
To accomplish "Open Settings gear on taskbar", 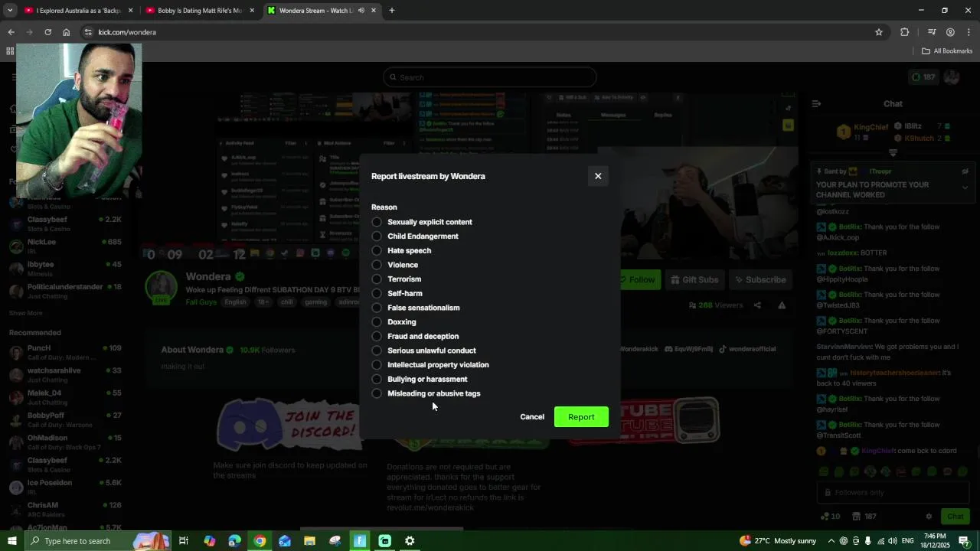I will [x=410, y=541].
